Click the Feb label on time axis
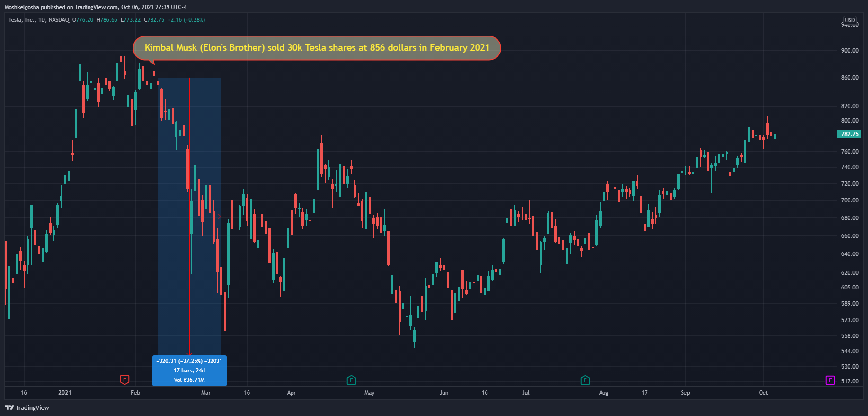868x416 pixels. point(135,393)
